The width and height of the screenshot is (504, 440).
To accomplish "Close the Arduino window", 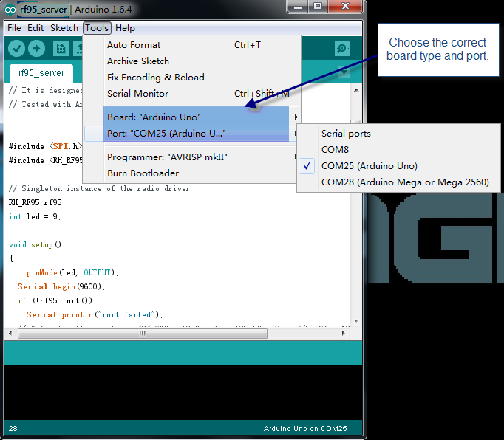I will [x=345, y=6].
